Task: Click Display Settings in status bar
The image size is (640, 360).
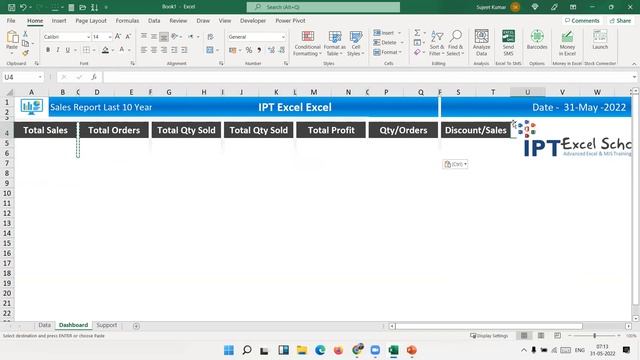Action: [489, 336]
